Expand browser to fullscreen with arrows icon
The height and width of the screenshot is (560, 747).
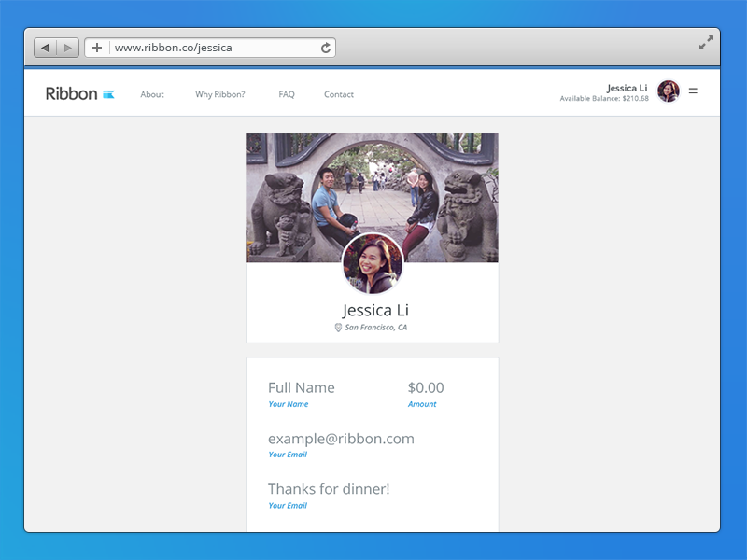coord(706,42)
